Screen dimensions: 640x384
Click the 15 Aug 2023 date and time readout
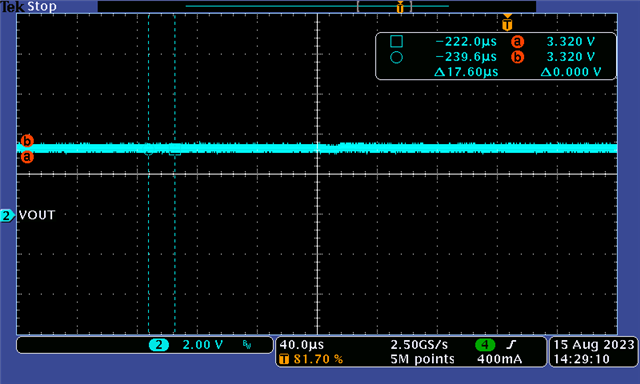click(593, 352)
